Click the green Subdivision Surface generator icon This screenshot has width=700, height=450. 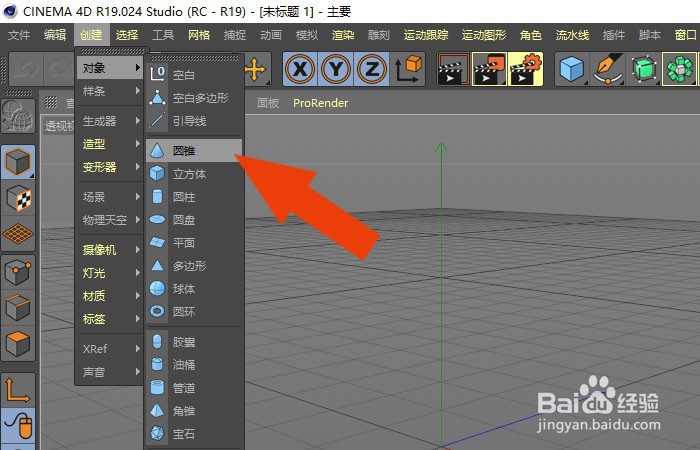643,69
